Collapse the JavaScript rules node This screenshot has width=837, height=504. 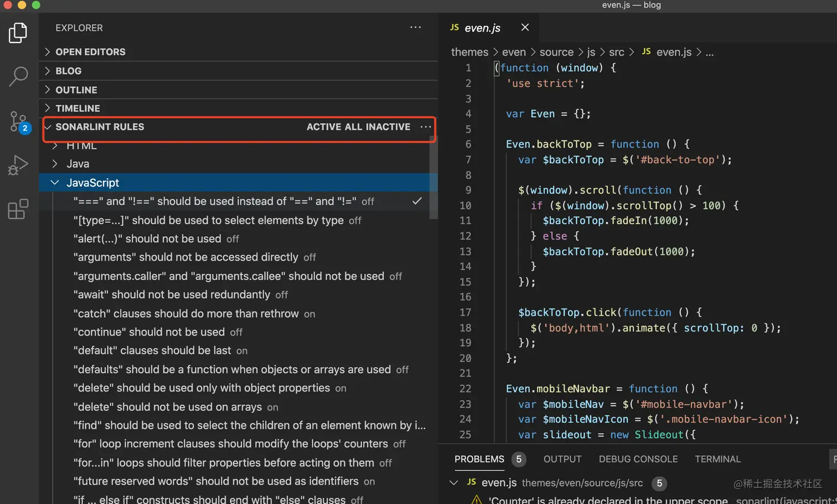tap(55, 183)
